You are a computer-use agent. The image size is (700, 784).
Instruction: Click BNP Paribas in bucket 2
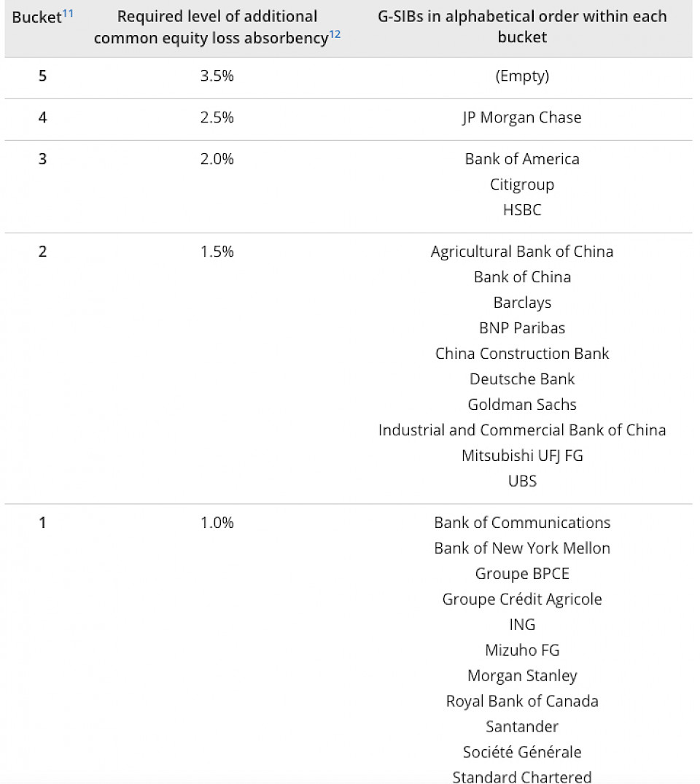522,328
